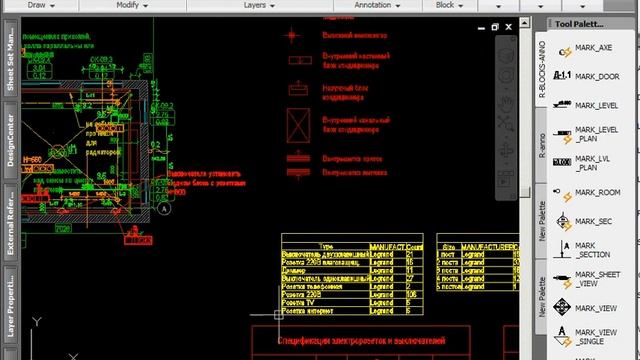Choose the MARK_SECTION tool

(x=582, y=250)
